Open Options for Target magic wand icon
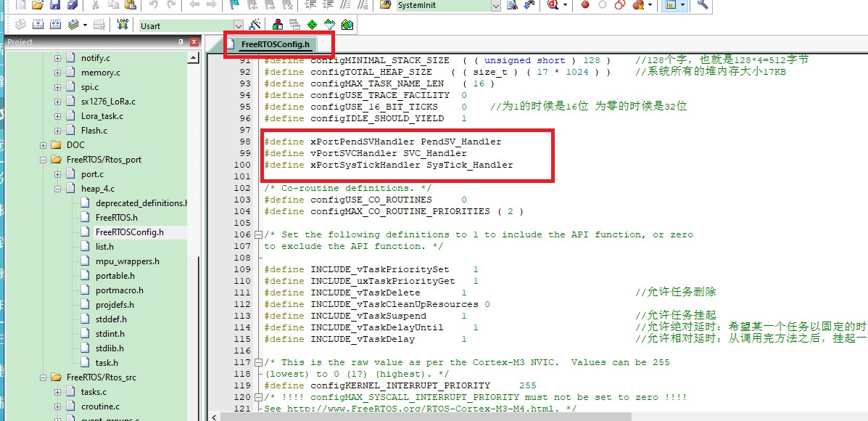 255,25
